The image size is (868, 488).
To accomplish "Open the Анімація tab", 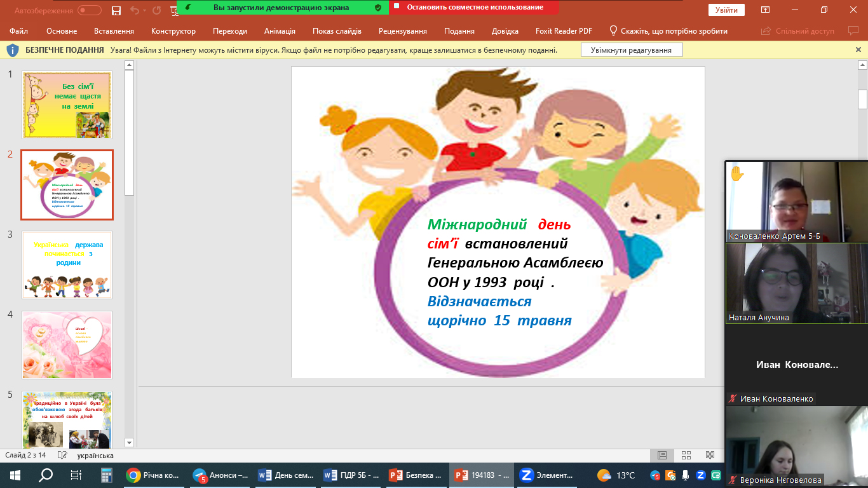I will click(x=280, y=30).
